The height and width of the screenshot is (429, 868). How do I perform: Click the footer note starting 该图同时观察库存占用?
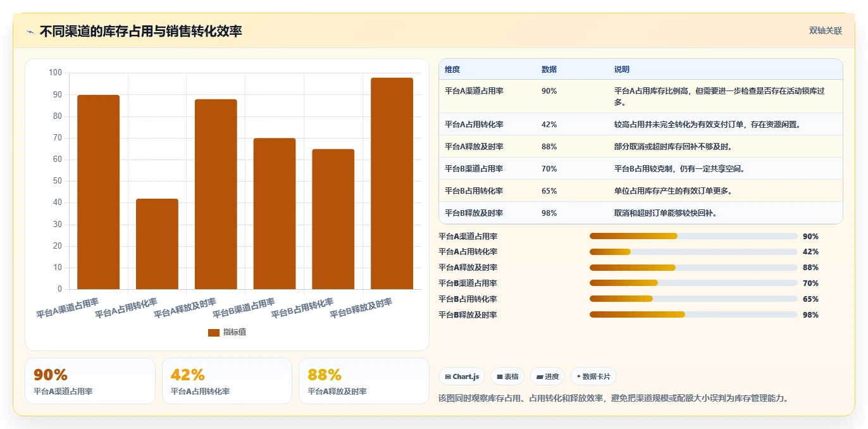614,399
